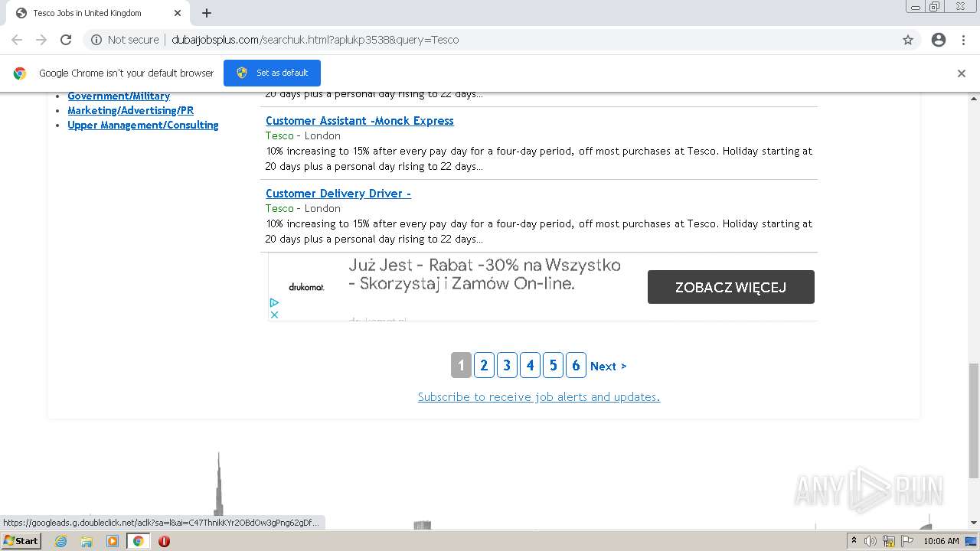Show hidden tray icons arrow

(x=854, y=541)
